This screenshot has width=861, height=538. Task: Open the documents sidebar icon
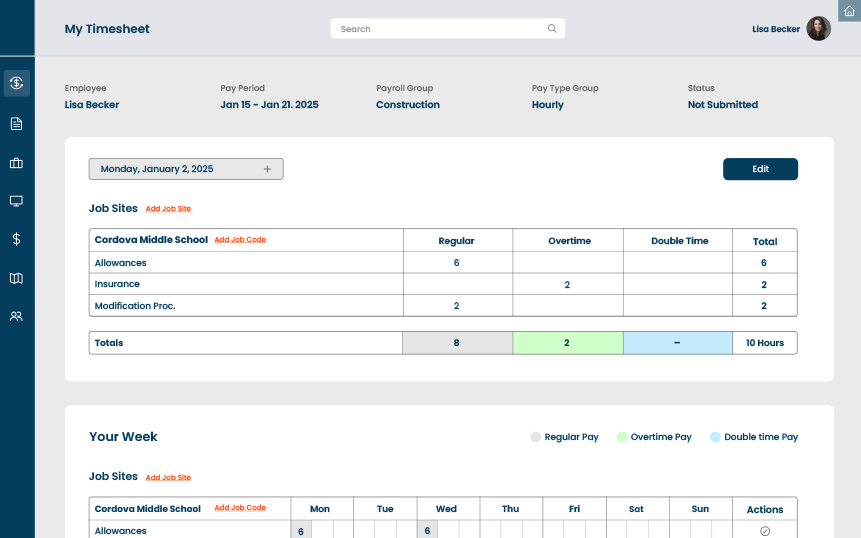[16, 124]
